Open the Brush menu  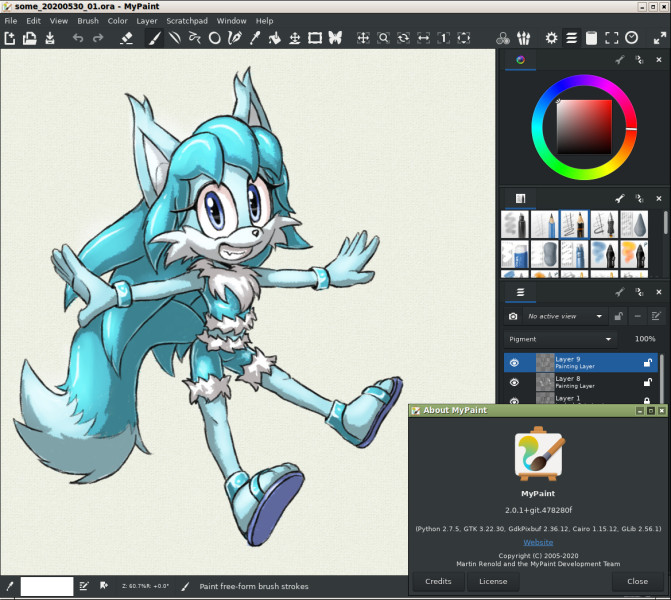(88, 21)
